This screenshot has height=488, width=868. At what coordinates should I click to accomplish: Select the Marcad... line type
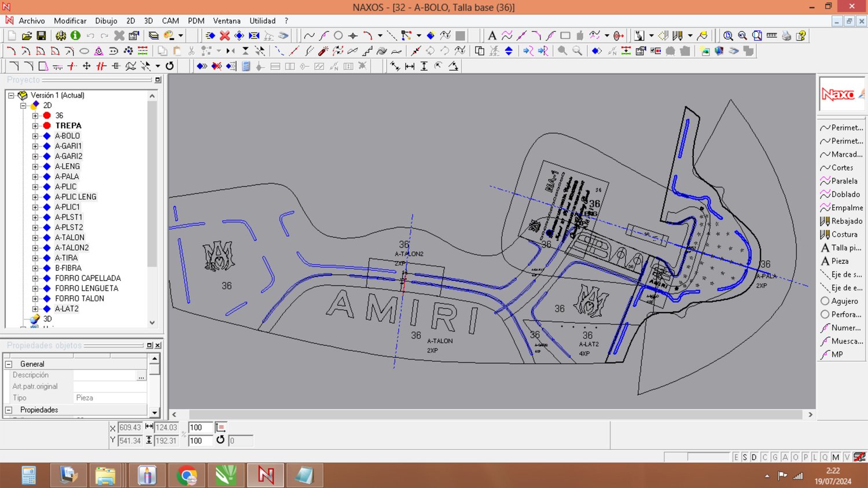842,155
